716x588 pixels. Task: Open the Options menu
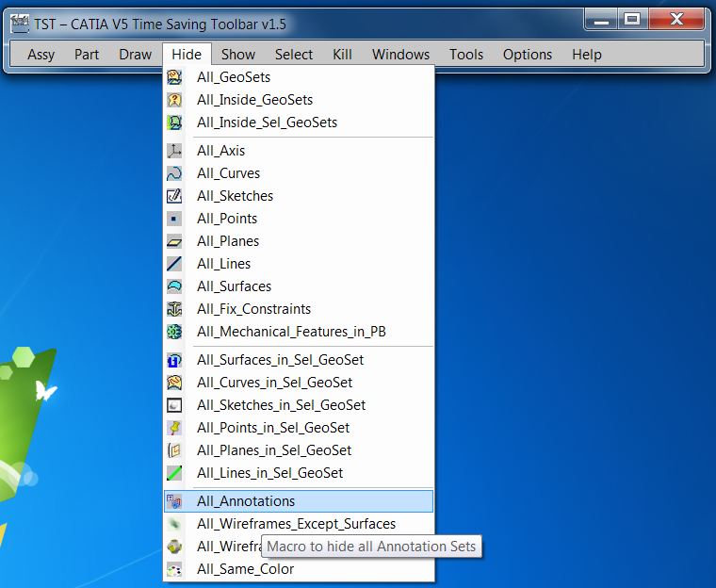click(x=528, y=55)
